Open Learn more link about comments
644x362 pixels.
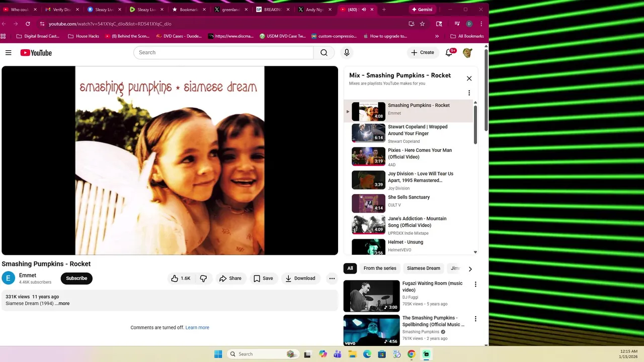pyautogui.click(x=197, y=327)
